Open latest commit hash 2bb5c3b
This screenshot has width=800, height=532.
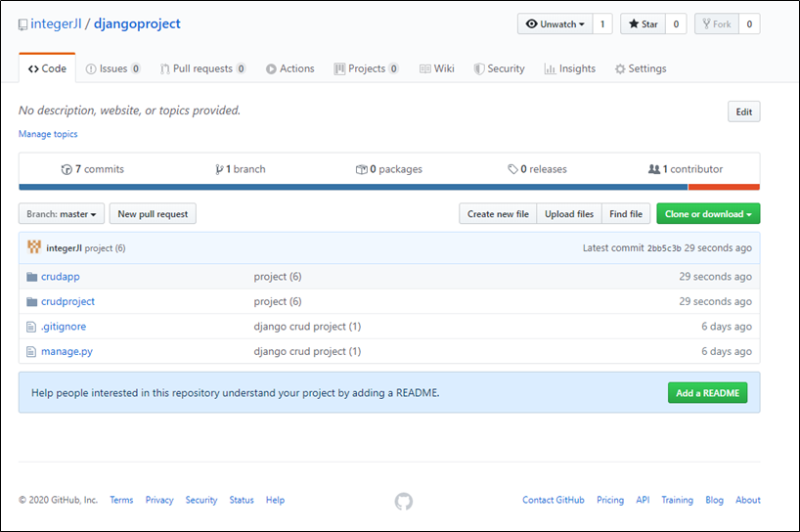tap(664, 248)
